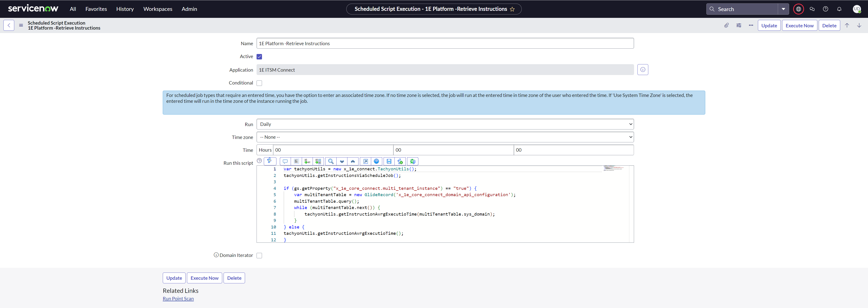This screenshot has height=308, width=868.
Task: Toggle comment in script editor toolbar
Action: point(285,161)
